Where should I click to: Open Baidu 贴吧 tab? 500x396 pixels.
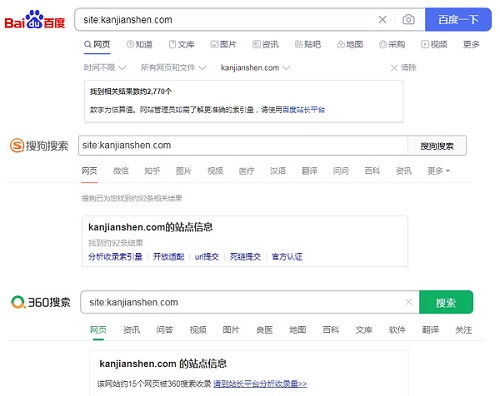pyautogui.click(x=308, y=44)
